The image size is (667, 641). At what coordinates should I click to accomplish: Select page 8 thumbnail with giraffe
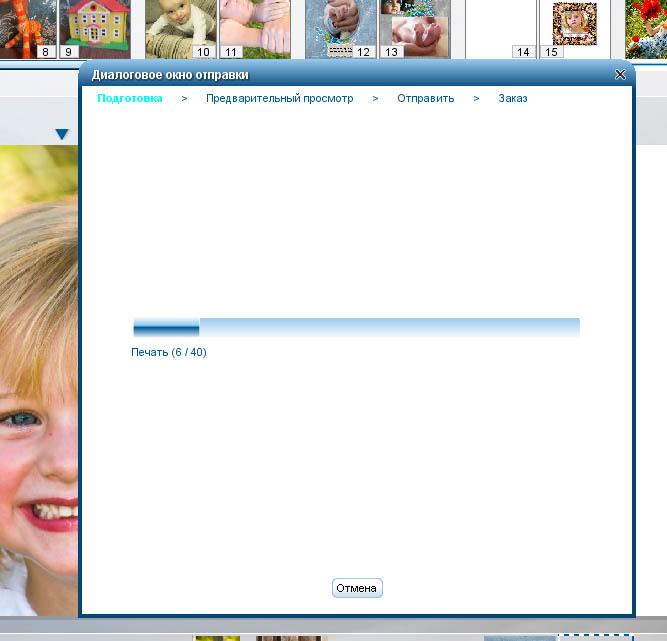[x=28, y=29]
